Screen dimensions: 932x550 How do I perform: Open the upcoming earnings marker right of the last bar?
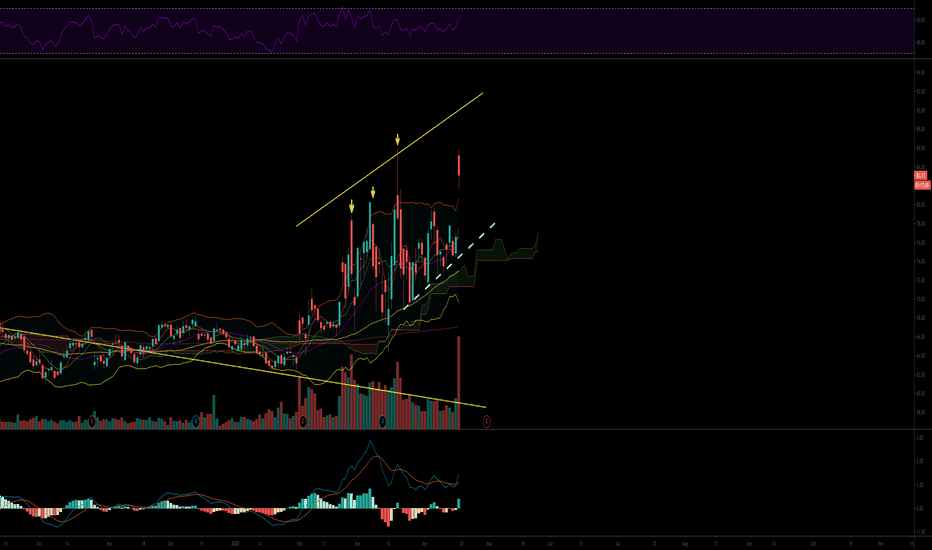click(x=486, y=422)
